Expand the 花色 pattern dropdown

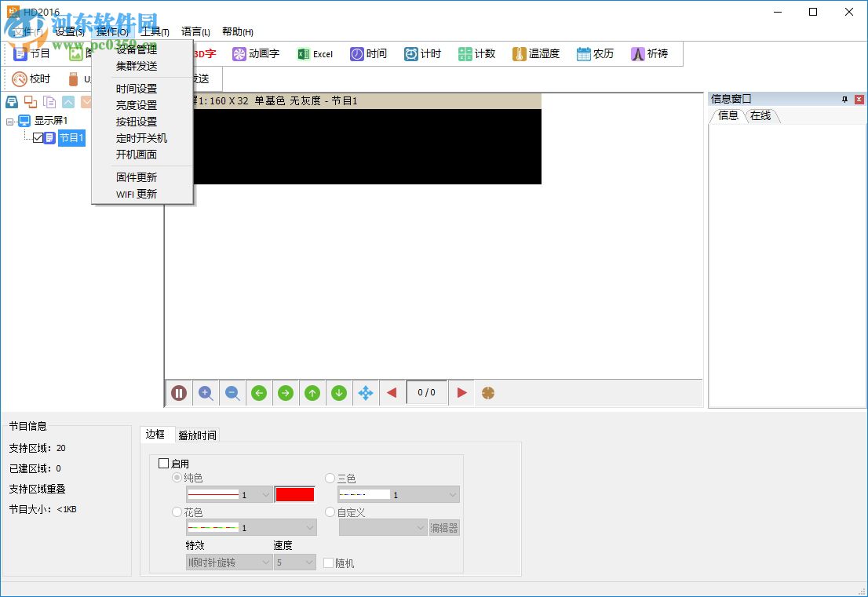[251, 527]
